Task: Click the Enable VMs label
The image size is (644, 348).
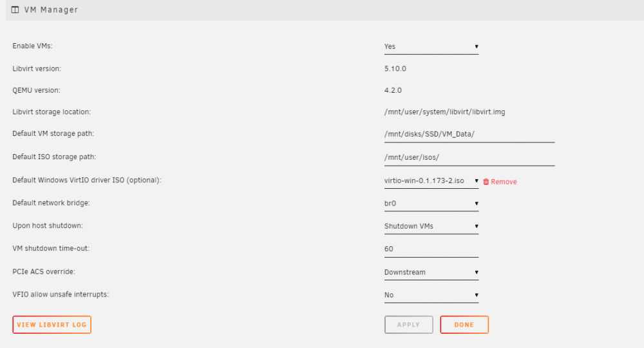Action: pos(32,46)
